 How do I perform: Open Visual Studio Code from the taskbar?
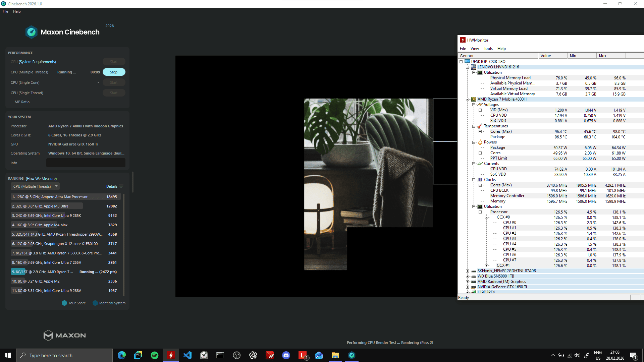[x=187, y=355]
